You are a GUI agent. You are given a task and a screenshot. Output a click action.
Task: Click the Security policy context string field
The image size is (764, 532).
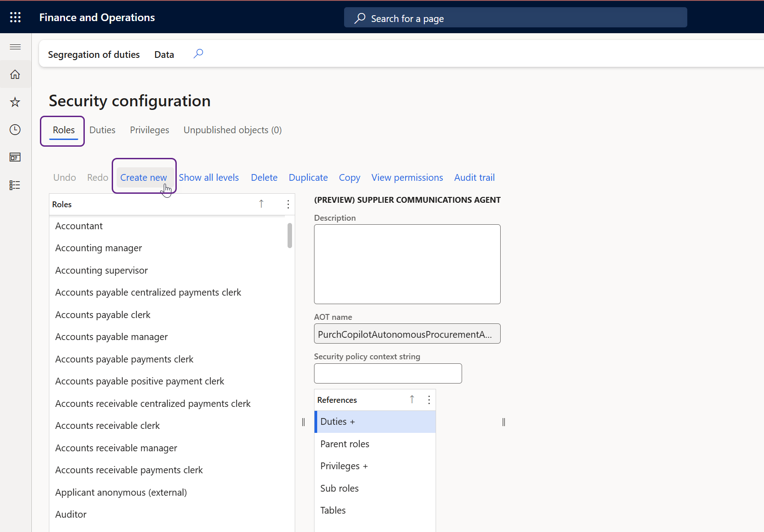coord(388,374)
